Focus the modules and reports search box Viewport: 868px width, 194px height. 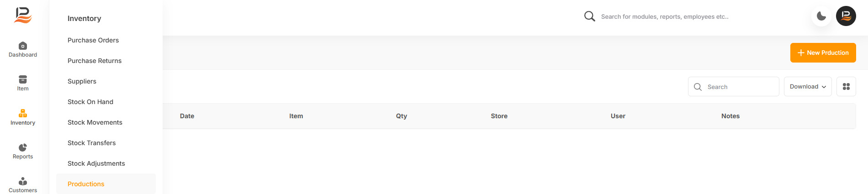point(665,16)
